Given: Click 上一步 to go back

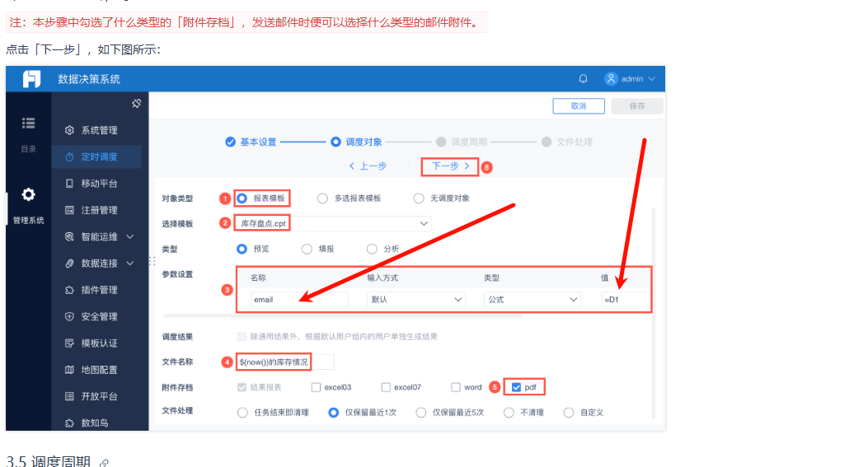Looking at the screenshot, I should (x=368, y=166).
